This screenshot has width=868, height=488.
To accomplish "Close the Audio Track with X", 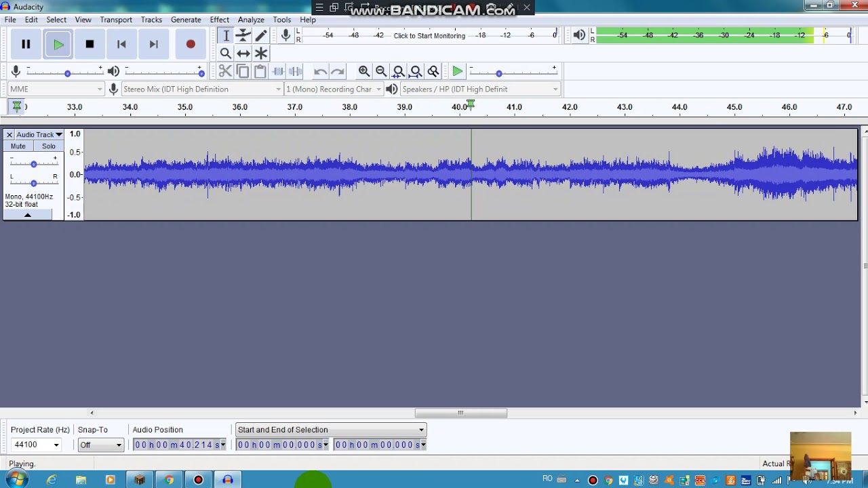I will [x=9, y=135].
